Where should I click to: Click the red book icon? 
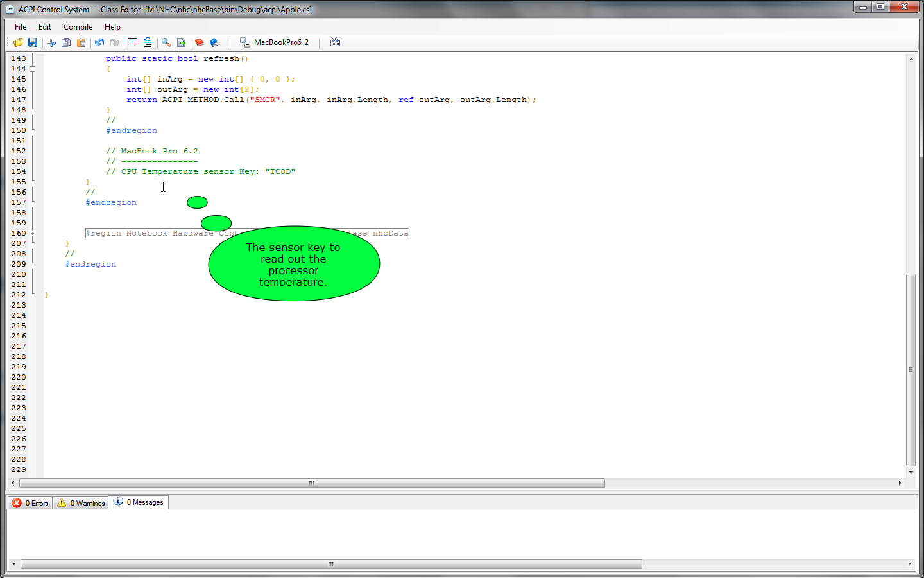click(199, 42)
